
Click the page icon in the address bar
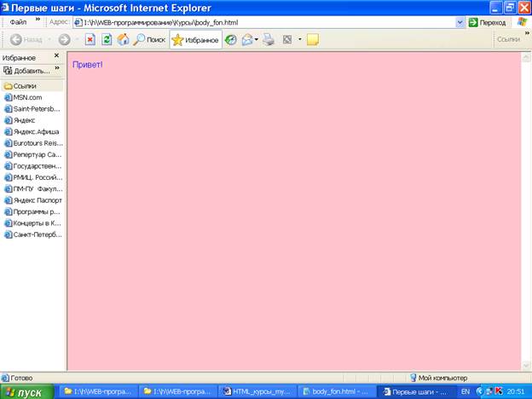[78, 23]
